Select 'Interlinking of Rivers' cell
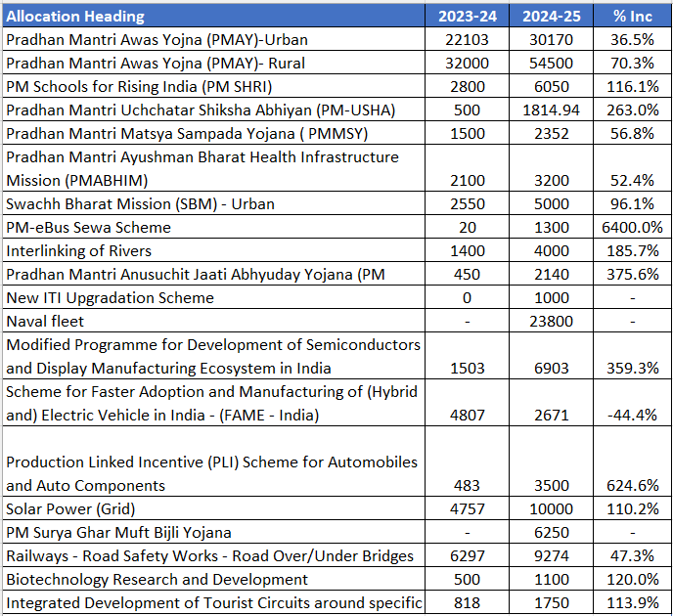 (214, 250)
